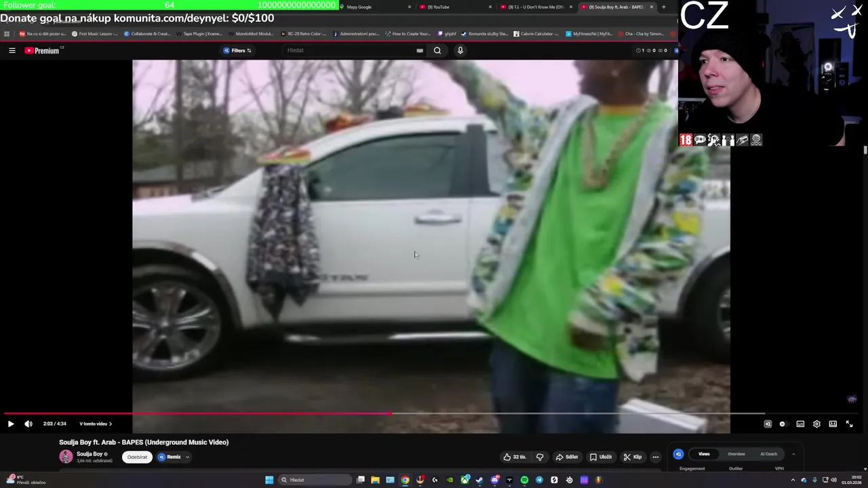Like the video showing 32 tis.
The width and height of the screenshot is (868, 488).
tap(515, 457)
